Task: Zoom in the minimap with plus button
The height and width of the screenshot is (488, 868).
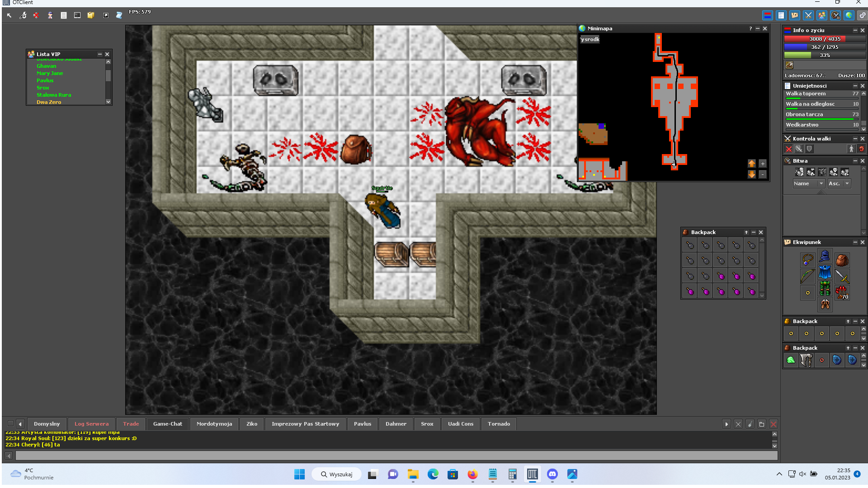Action: pyautogui.click(x=763, y=164)
